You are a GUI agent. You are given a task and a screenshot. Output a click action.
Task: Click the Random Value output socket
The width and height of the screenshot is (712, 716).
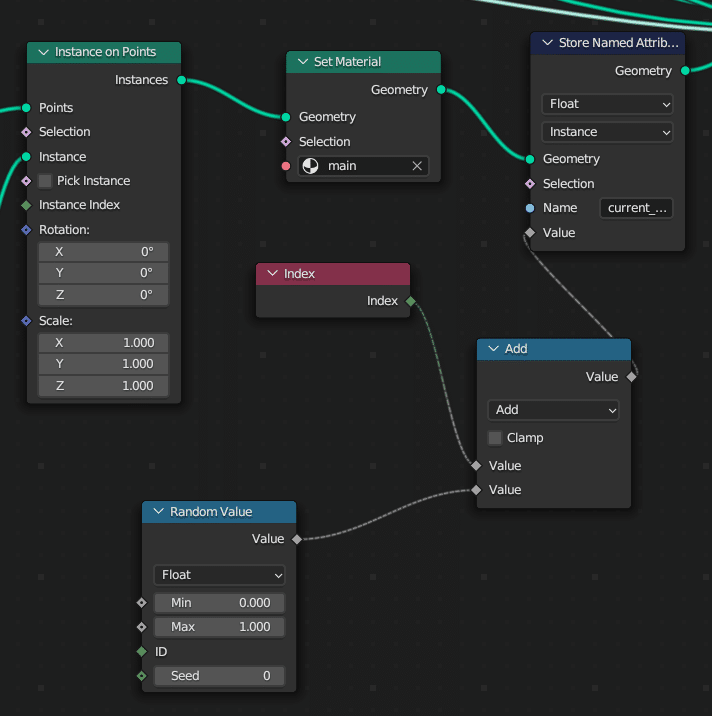pyautogui.click(x=297, y=539)
